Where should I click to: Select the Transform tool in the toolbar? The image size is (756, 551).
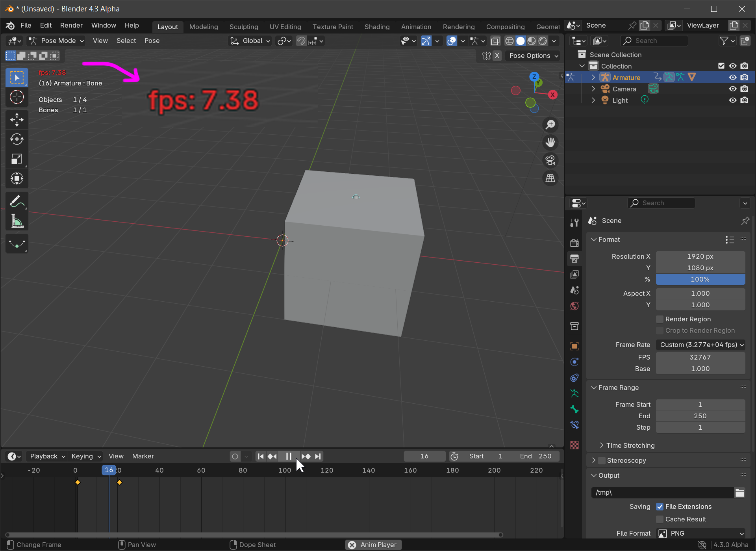pyautogui.click(x=17, y=179)
